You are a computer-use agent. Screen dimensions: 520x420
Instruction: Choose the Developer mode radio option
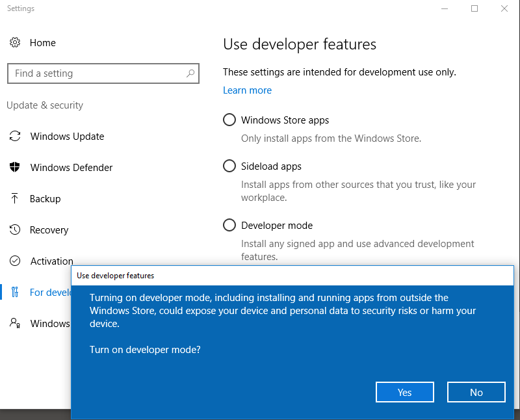(x=229, y=226)
